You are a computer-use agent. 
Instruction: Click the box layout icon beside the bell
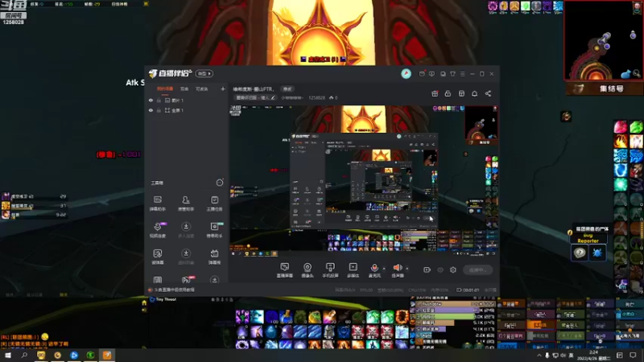[x=461, y=93]
